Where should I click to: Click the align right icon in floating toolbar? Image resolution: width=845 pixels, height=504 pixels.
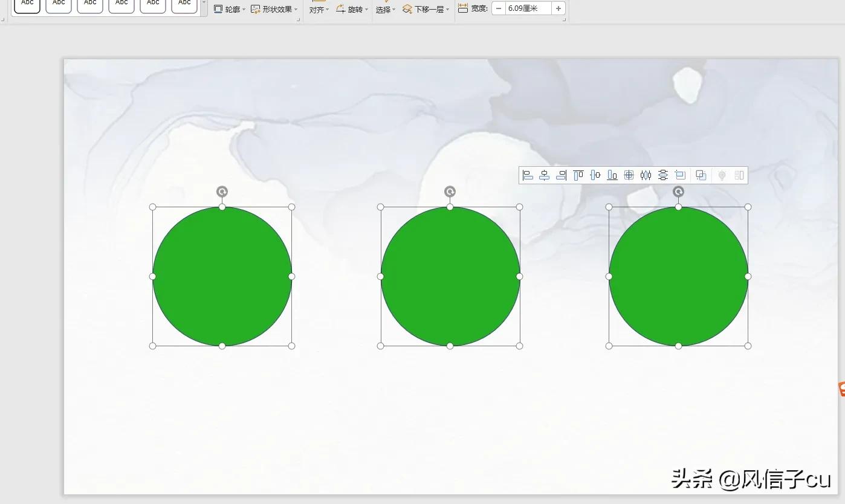pos(562,175)
